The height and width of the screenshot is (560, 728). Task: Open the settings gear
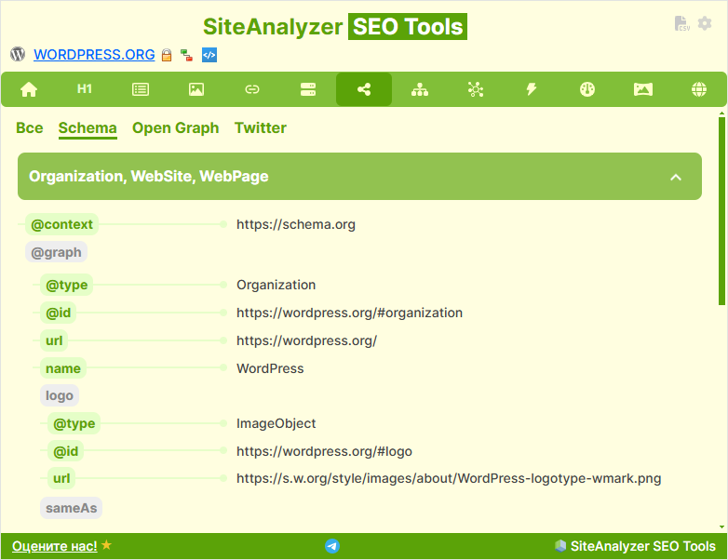[x=705, y=23]
